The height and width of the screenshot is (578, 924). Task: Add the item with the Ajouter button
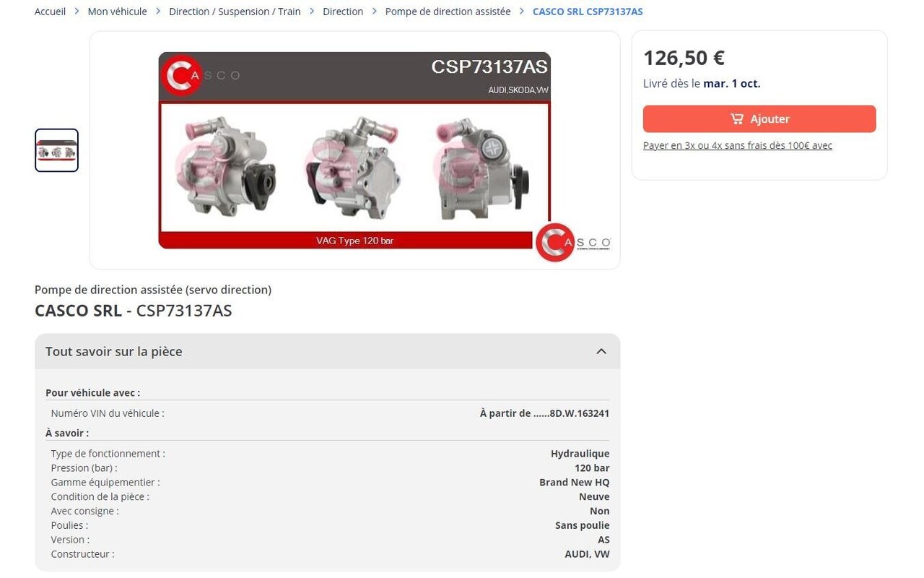point(759,118)
